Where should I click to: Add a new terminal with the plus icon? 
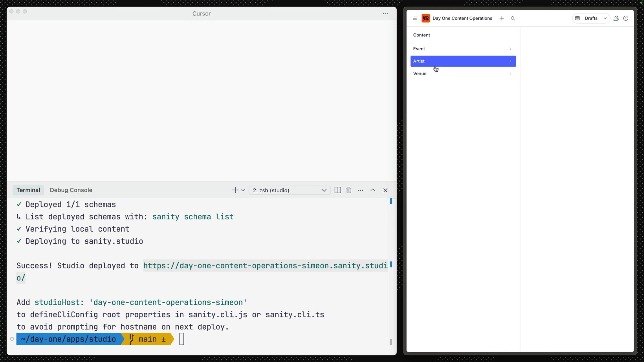235,190
